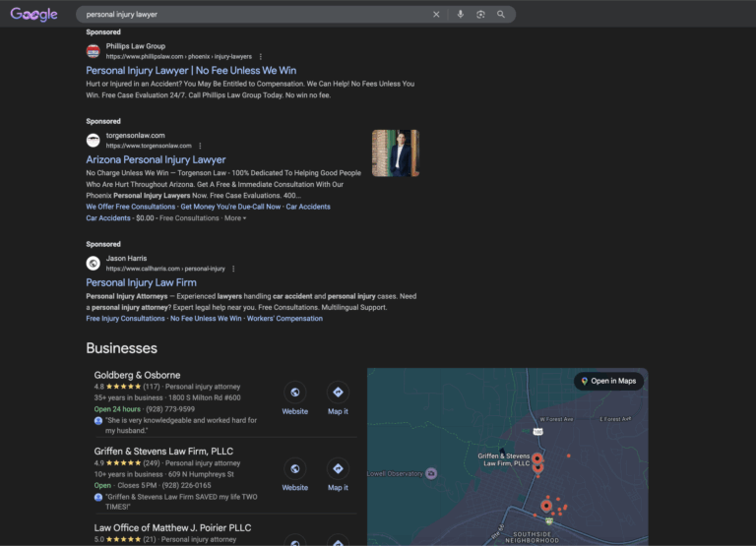Open 'Personal Injury Lawyer | No Fee Unless We Win'
756x546 pixels.
point(191,71)
